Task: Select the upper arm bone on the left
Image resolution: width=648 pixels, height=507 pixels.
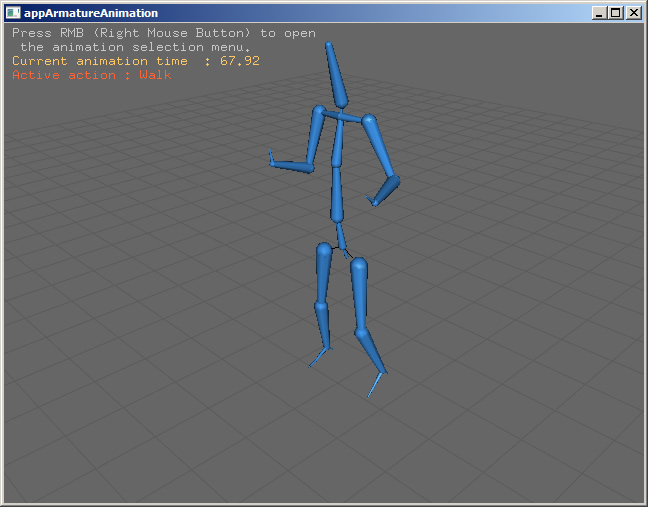Action: [x=316, y=136]
